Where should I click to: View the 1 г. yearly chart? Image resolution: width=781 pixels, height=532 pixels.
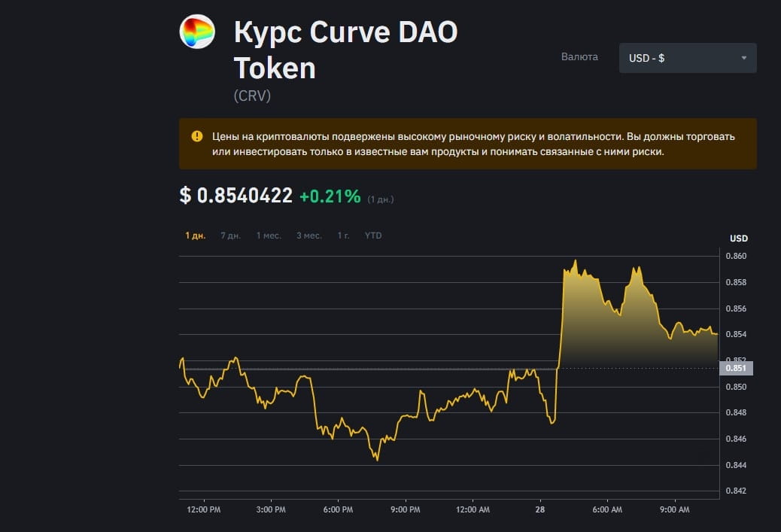click(343, 235)
